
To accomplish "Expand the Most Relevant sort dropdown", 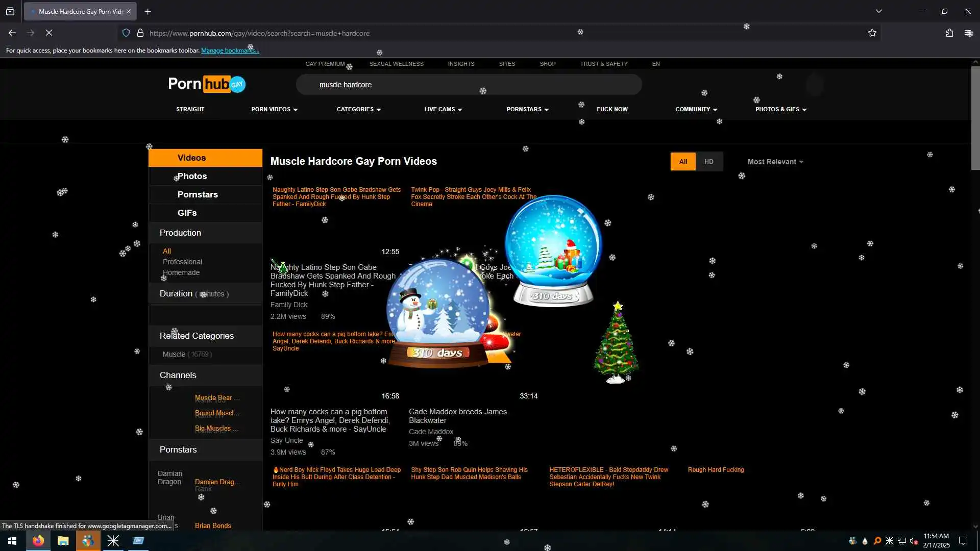I will [x=775, y=162].
